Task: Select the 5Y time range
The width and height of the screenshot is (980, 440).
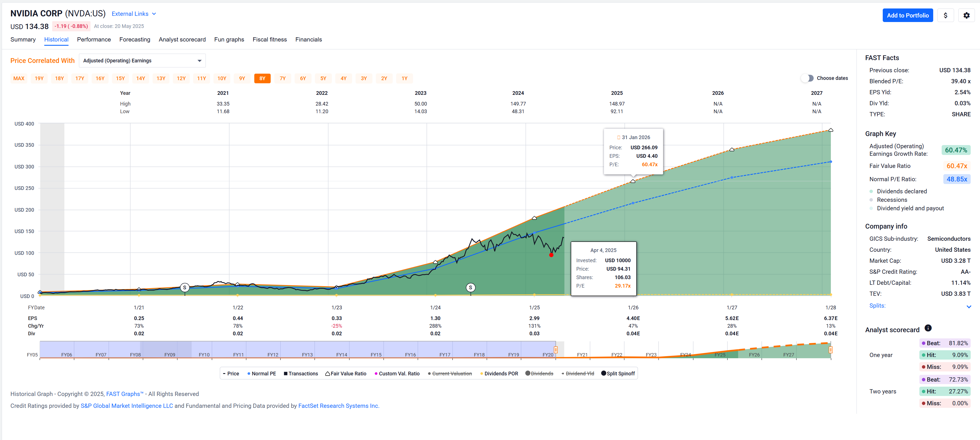Action: [323, 78]
